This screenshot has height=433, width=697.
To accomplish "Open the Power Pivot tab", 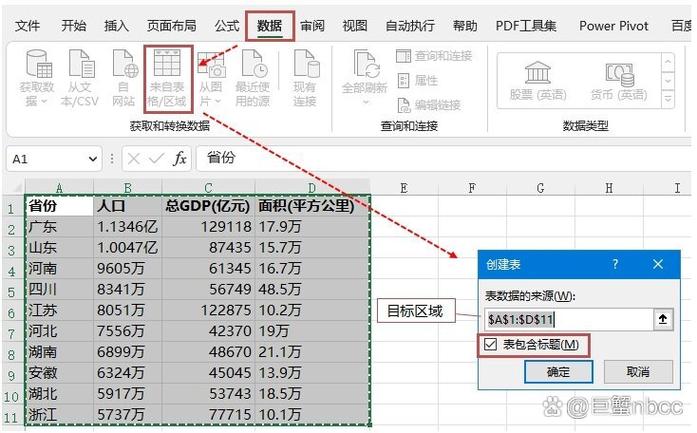I will click(613, 26).
